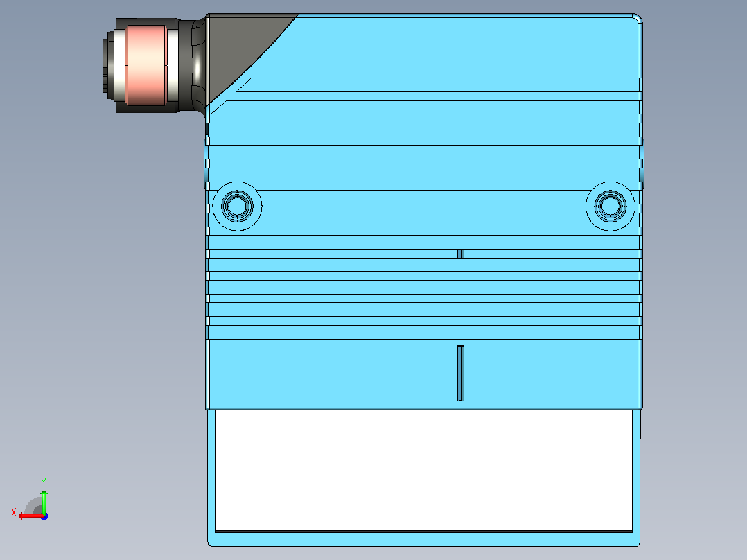This screenshot has height=560, width=747.
Task: Select the pink ring on the connector
Action: 146,65
